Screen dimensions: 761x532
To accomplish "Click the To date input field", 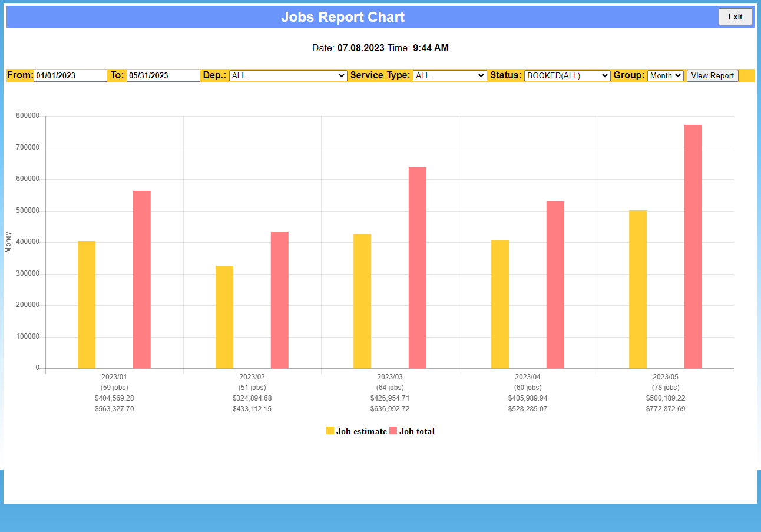I will (163, 75).
